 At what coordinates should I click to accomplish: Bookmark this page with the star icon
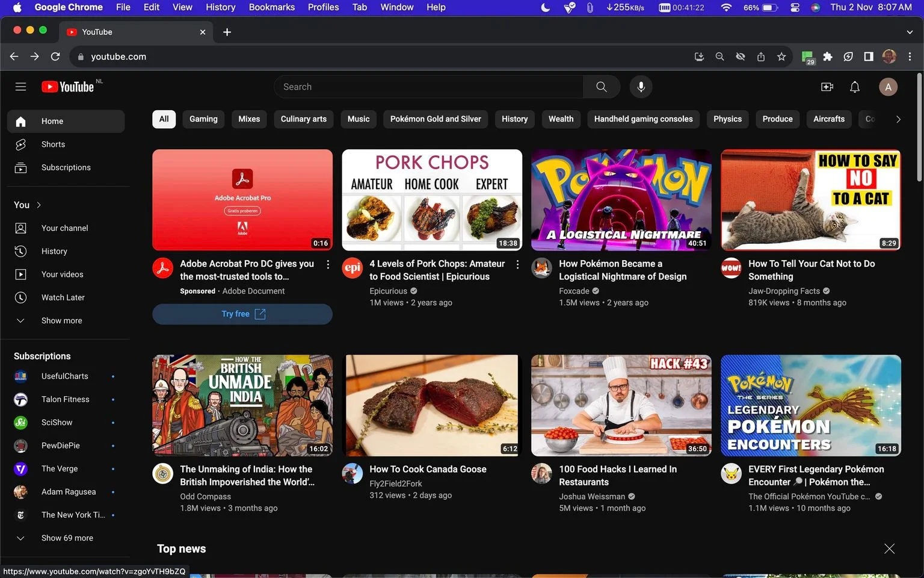(x=781, y=57)
